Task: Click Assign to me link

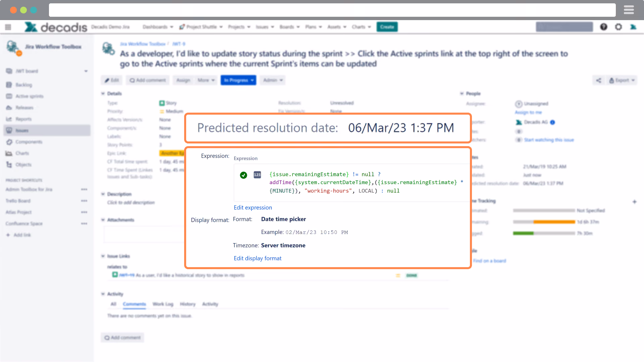Action: (528, 112)
